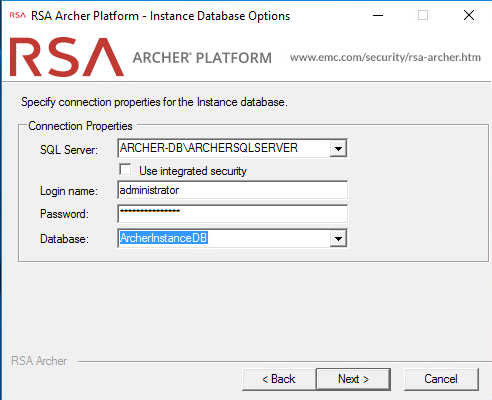Image resolution: width=492 pixels, height=400 pixels.
Task: Click the www.emc.com rsa-archer URL text
Action: pyautogui.click(x=385, y=57)
